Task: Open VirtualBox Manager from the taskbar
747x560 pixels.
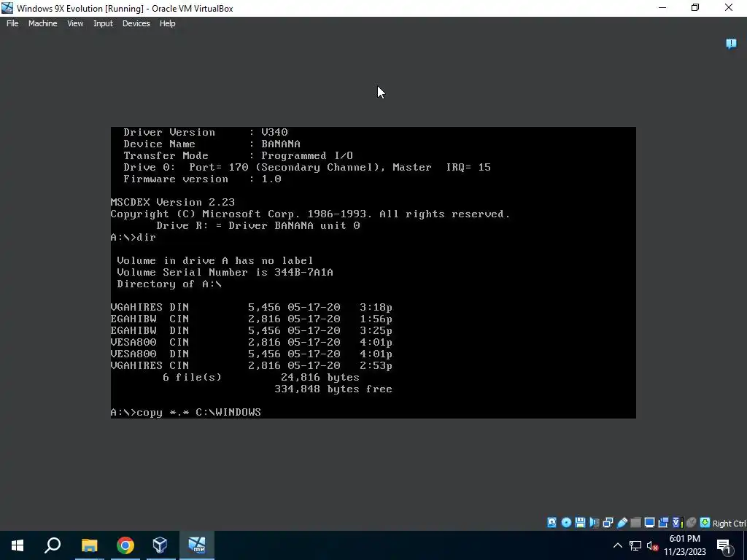Action: point(160,545)
